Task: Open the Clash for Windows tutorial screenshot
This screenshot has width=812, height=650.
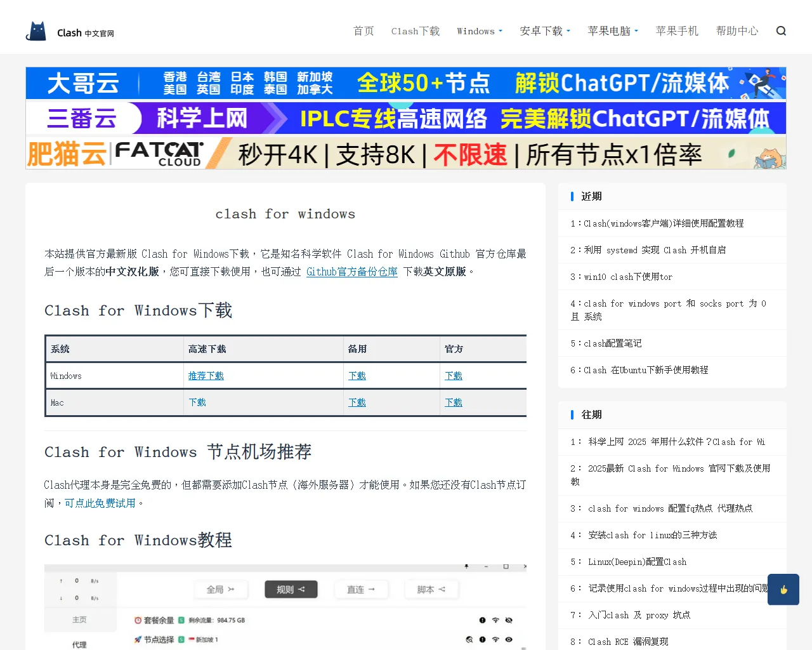Action: point(285,607)
